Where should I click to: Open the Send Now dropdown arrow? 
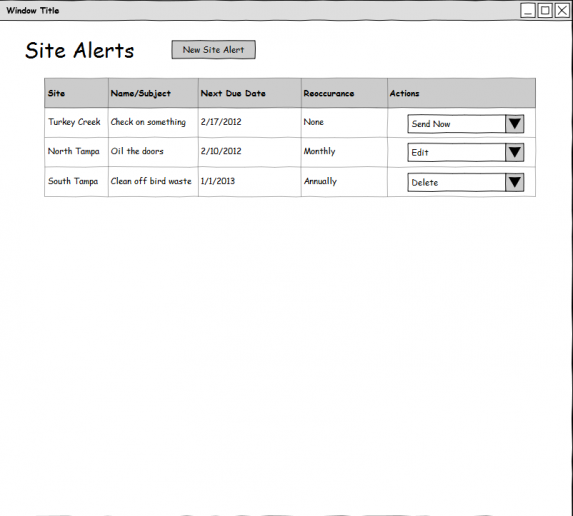click(x=515, y=124)
